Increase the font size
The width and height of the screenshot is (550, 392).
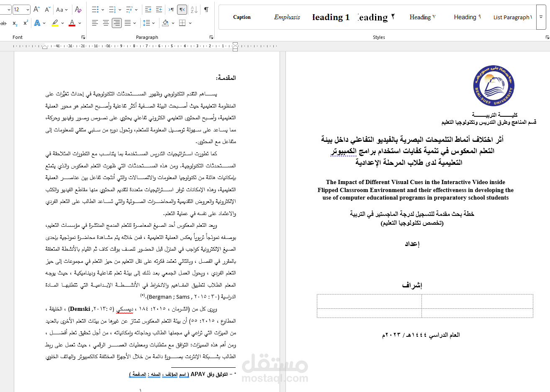click(x=36, y=9)
